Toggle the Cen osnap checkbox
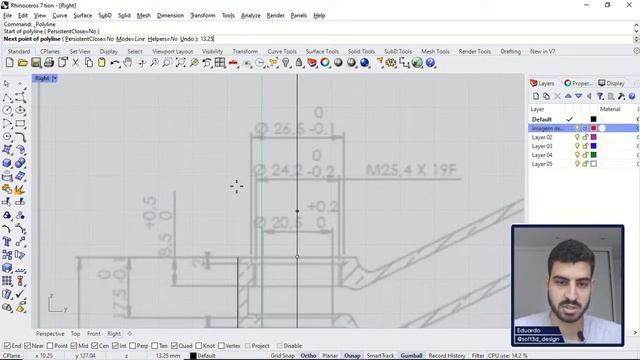Screen dimensions: 640x360 tap(94, 346)
